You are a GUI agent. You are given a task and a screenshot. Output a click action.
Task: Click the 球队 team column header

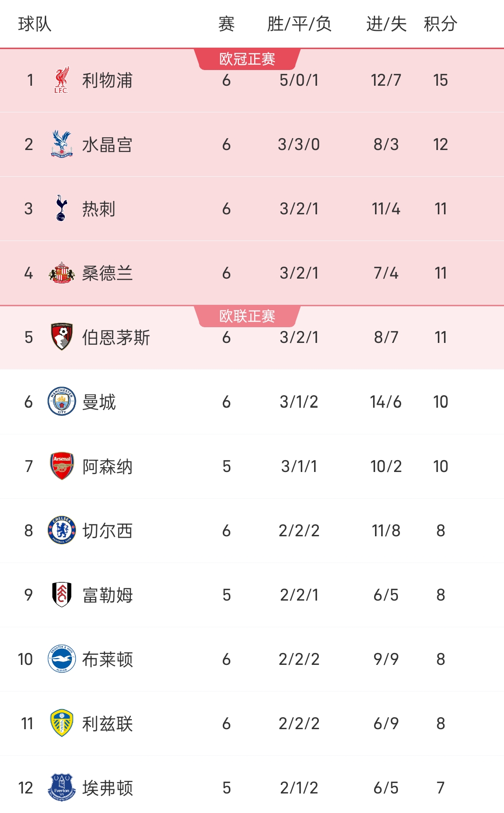(35, 24)
